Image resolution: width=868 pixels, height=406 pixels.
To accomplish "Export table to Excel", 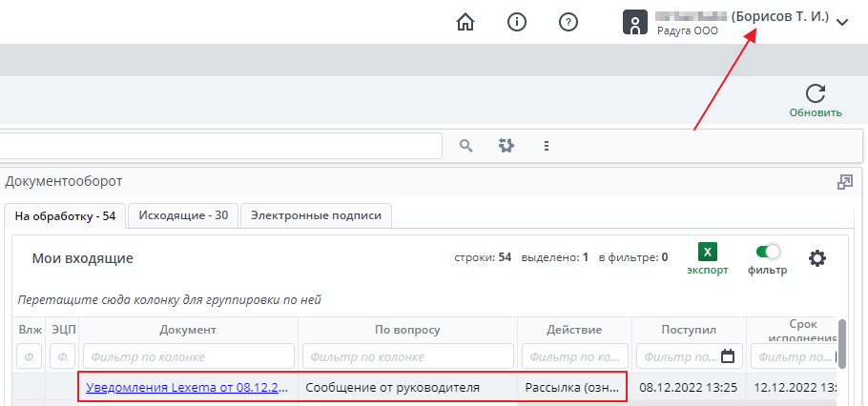I will (x=708, y=259).
